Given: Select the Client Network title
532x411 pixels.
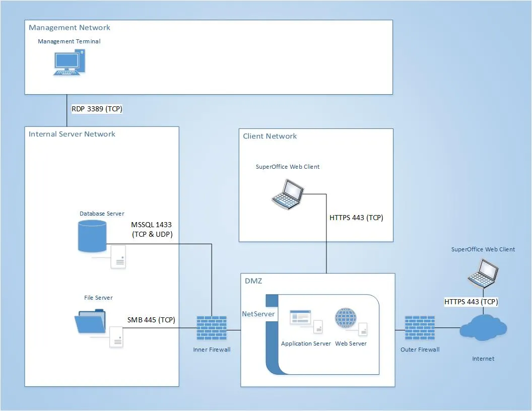Looking at the screenshot, I should tap(270, 136).
